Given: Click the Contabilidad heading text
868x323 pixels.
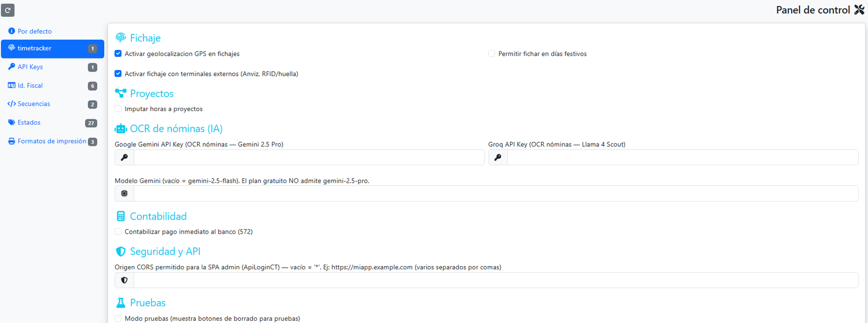Looking at the screenshot, I should tap(158, 216).
